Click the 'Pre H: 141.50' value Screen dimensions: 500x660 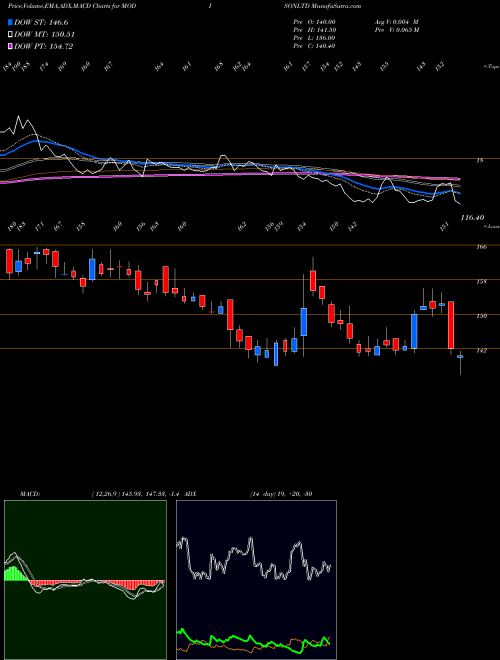point(314,30)
